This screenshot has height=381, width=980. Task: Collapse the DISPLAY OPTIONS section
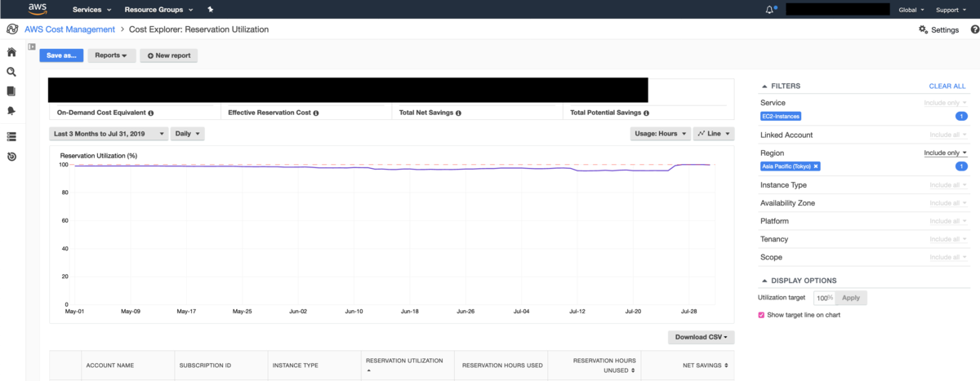click(799, 280)
